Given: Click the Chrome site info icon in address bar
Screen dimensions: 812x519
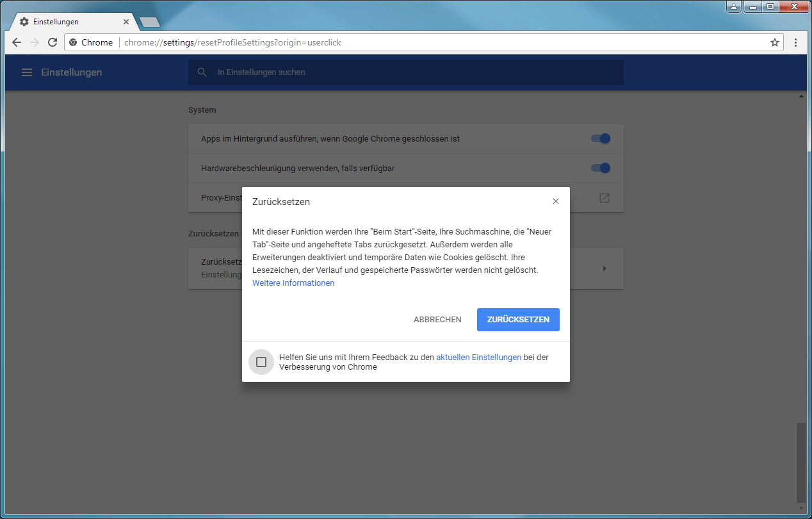Looking at the screenshot, I should [x=74, y=42].
